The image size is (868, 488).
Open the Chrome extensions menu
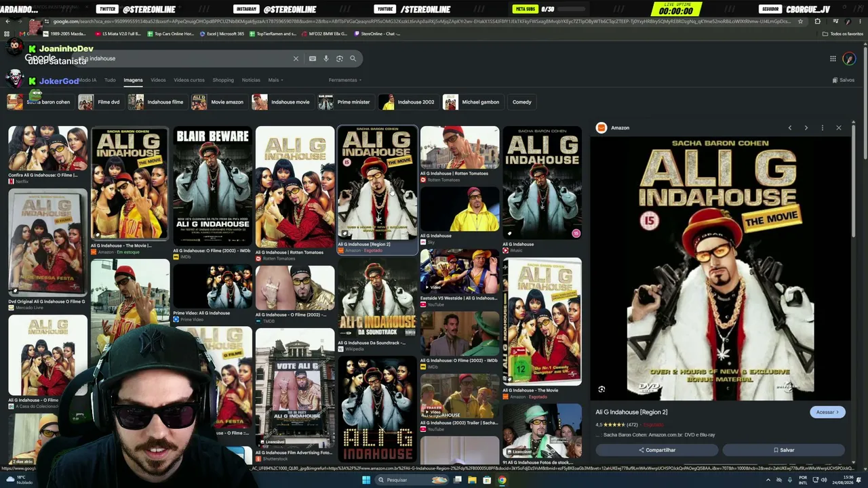(x=817, y=22)
